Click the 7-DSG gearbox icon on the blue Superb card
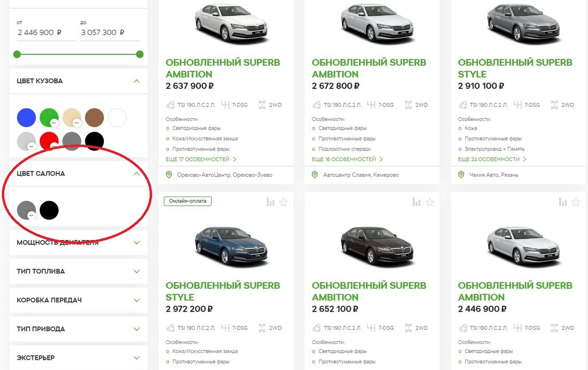588x370 pixels. coord(224,327)
